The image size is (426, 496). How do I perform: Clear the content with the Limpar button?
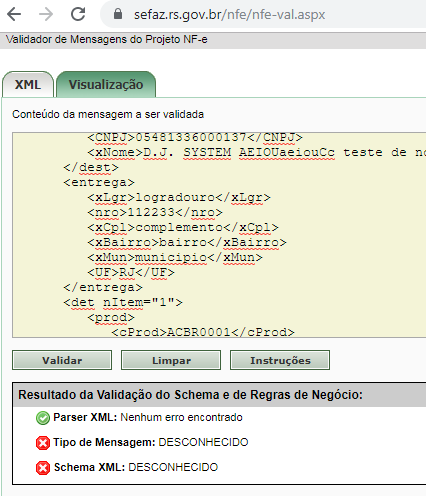tap(171, 360)
